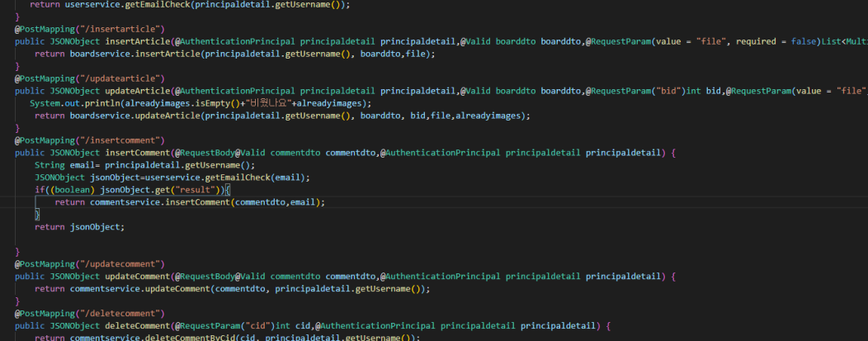Image resolution: width=868 pixels, height=341 pixels.
Task: Click the @PostMapping("/insertcomment") annotation
Action: coord(90,140)
